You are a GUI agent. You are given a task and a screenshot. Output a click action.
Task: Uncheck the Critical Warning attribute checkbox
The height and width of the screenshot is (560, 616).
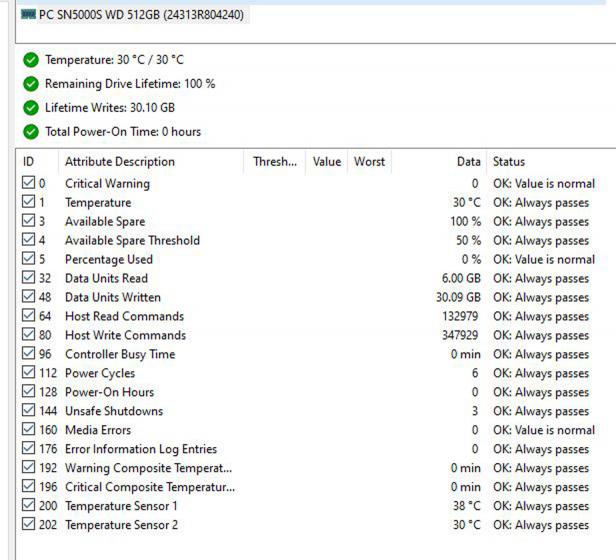click(28, 183)
